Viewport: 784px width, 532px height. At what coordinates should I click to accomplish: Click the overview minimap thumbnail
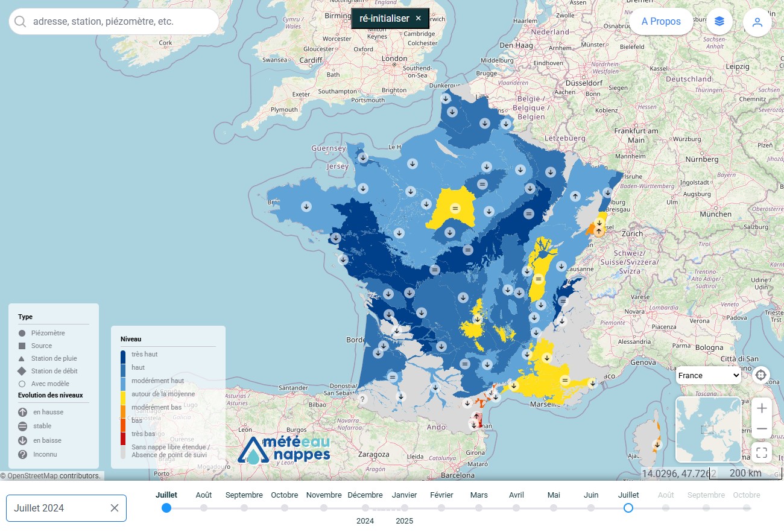click(x=709, y=429)
